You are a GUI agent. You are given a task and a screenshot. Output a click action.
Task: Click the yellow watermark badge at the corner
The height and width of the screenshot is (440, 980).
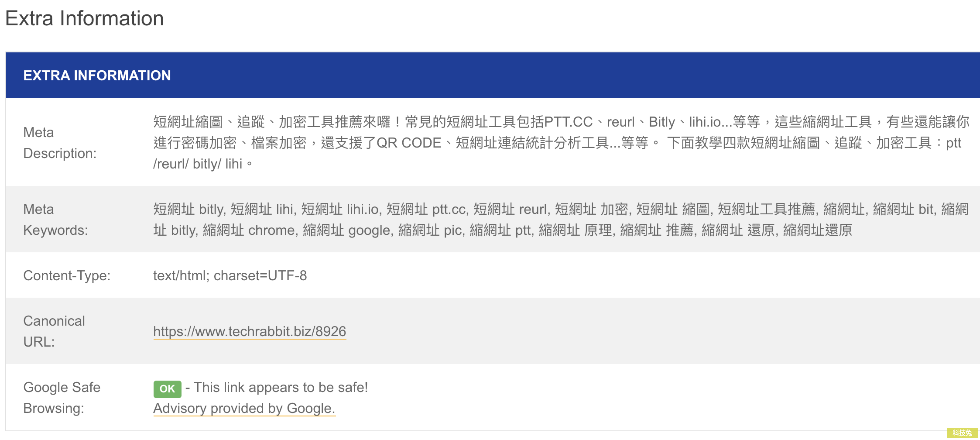(962, 433)
